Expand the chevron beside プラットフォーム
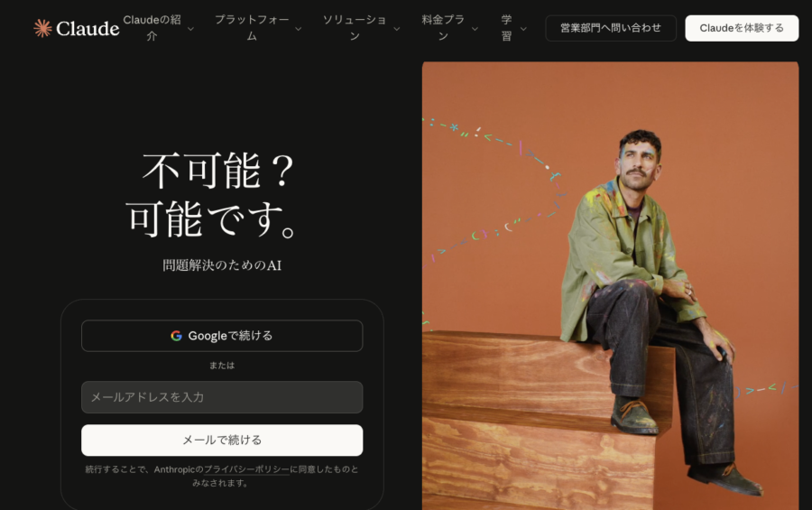Screen dimensions: 812x510 pos(298,29)
